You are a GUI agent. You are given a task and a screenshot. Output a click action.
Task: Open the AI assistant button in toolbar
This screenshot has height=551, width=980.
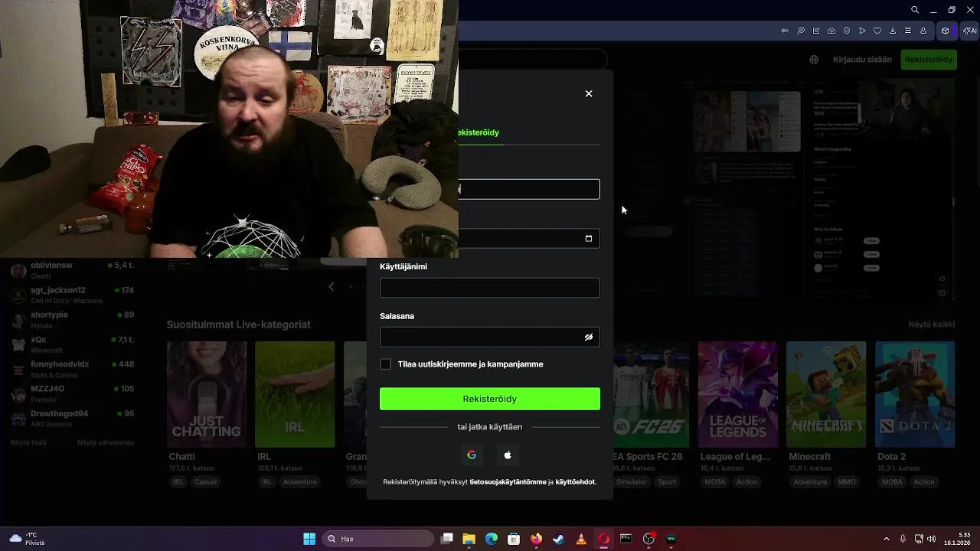(x=969, y=31)
